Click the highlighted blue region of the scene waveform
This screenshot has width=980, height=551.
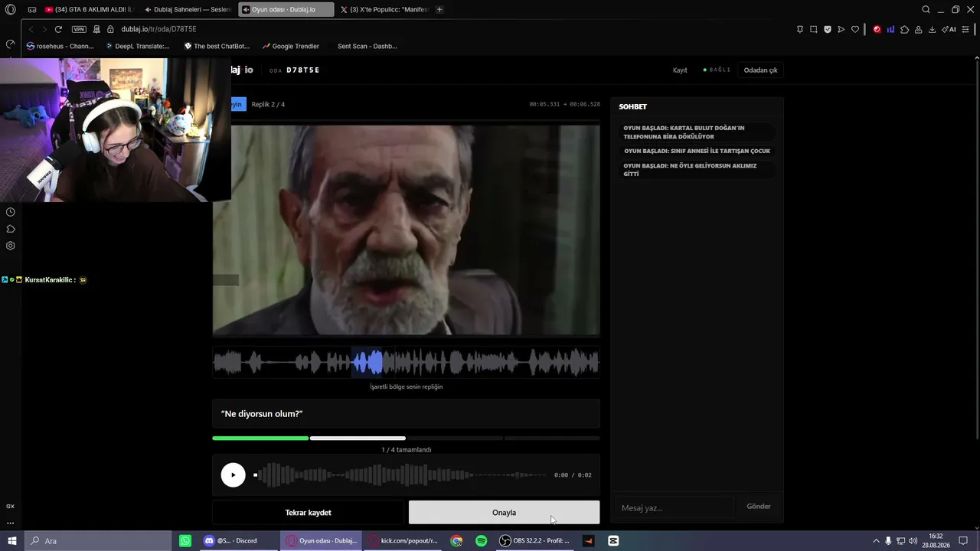[x=367, y=363]
